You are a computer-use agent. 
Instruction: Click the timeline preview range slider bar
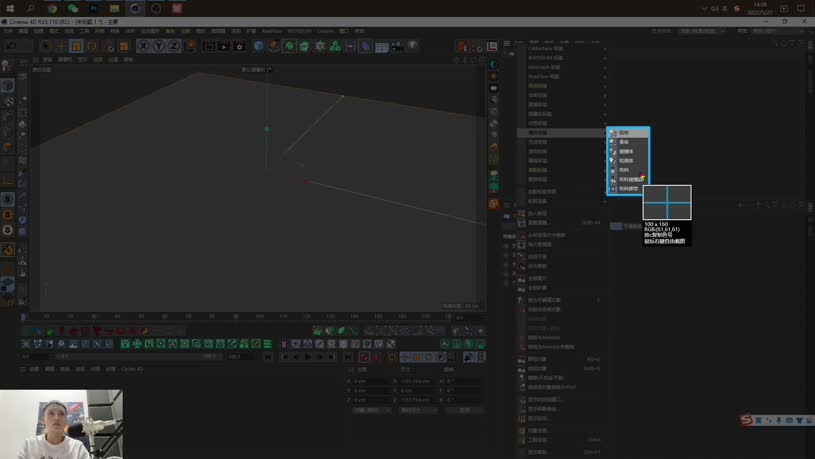click(x=139, y=357)
